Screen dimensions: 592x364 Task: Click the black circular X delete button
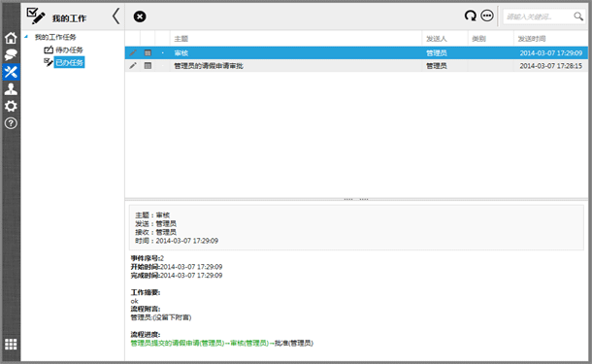point(140,17)
